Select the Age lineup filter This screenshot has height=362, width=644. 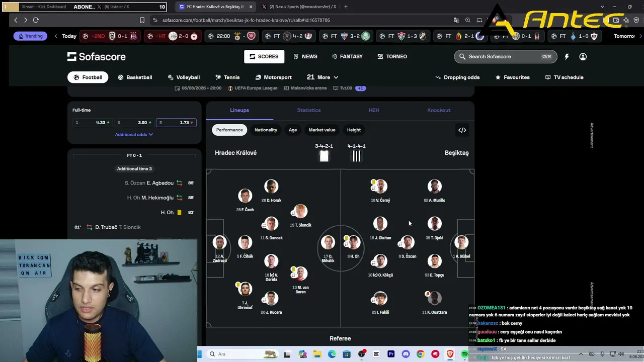click(x=293, y=130)
